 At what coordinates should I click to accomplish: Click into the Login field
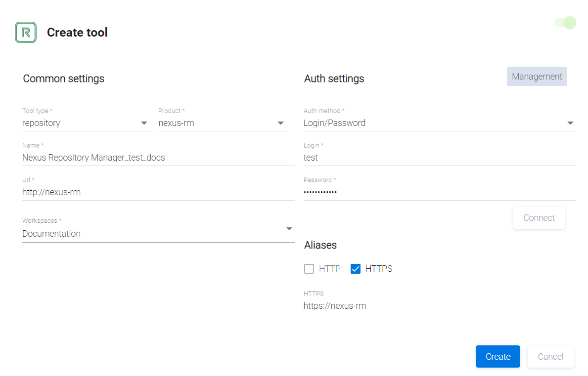(x=439, y=158)
